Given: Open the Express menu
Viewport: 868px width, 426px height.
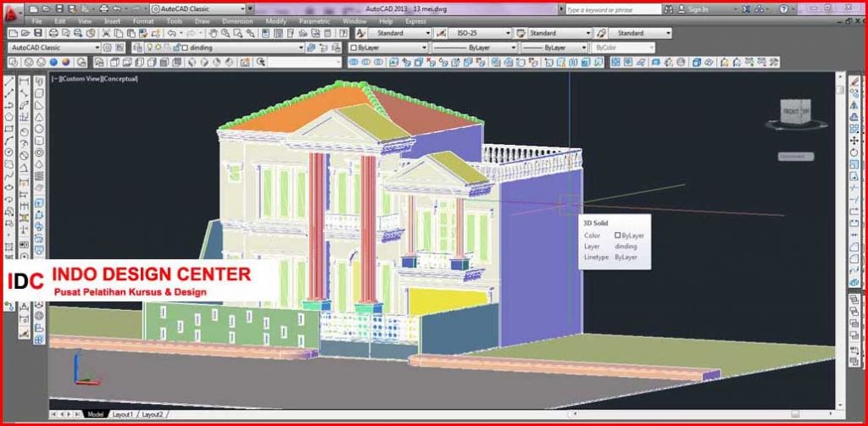Looking at the screenshot, I should [415, 21].
